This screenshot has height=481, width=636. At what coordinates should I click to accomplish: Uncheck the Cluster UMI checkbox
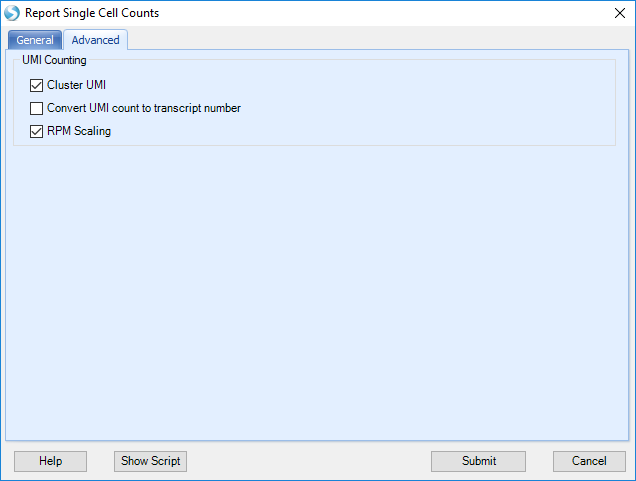[37, 86]
